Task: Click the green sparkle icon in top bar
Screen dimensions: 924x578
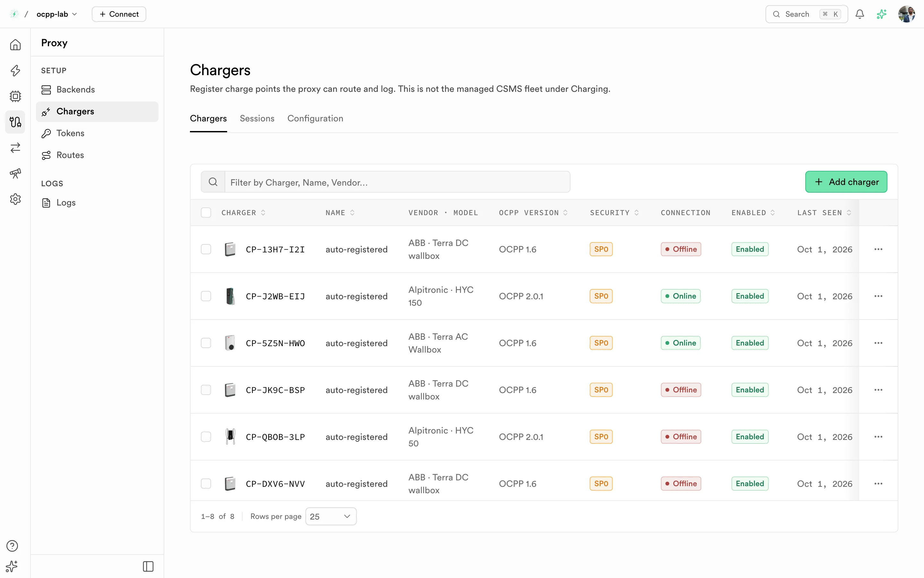Action: click(x=882, y=14)
